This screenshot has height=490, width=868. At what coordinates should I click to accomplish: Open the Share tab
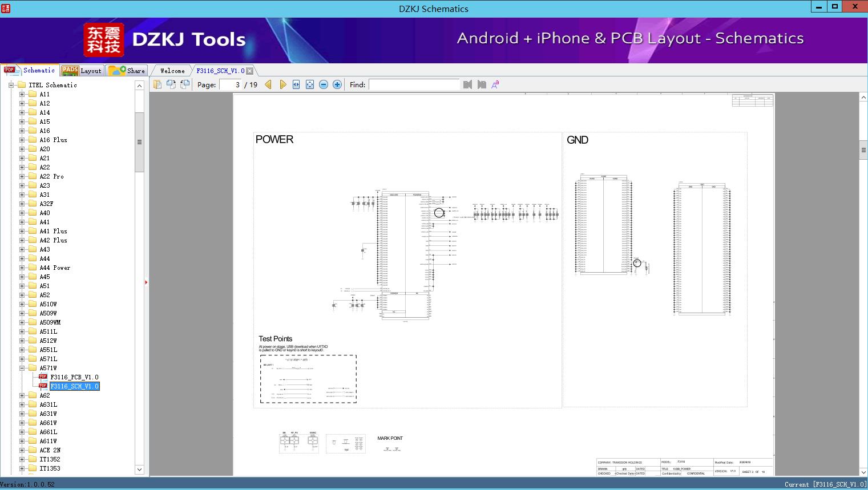click(x=127, y=71)
